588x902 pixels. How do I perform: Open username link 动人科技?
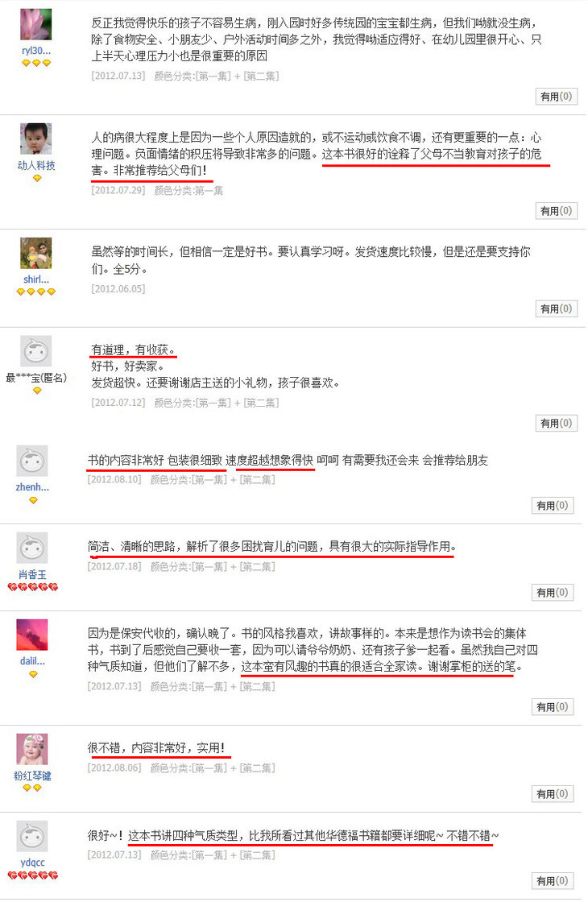(36, 165)
